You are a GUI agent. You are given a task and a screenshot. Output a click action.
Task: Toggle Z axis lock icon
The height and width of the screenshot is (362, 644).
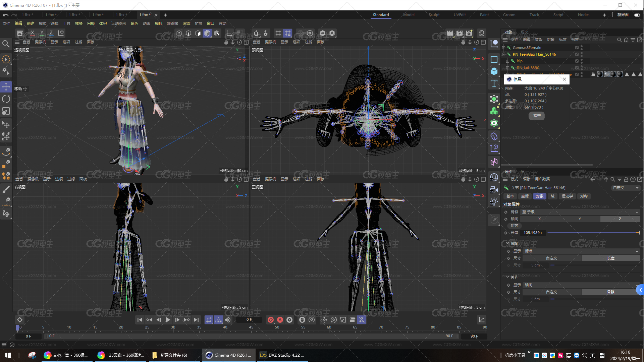pos(51,33)
